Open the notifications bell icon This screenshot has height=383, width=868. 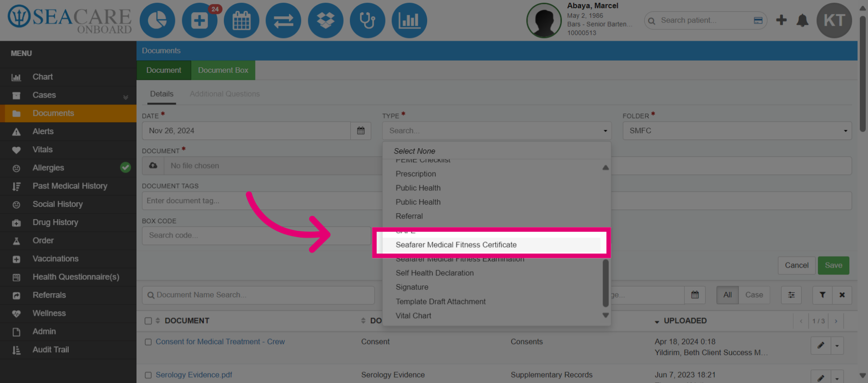coord(802,20)
